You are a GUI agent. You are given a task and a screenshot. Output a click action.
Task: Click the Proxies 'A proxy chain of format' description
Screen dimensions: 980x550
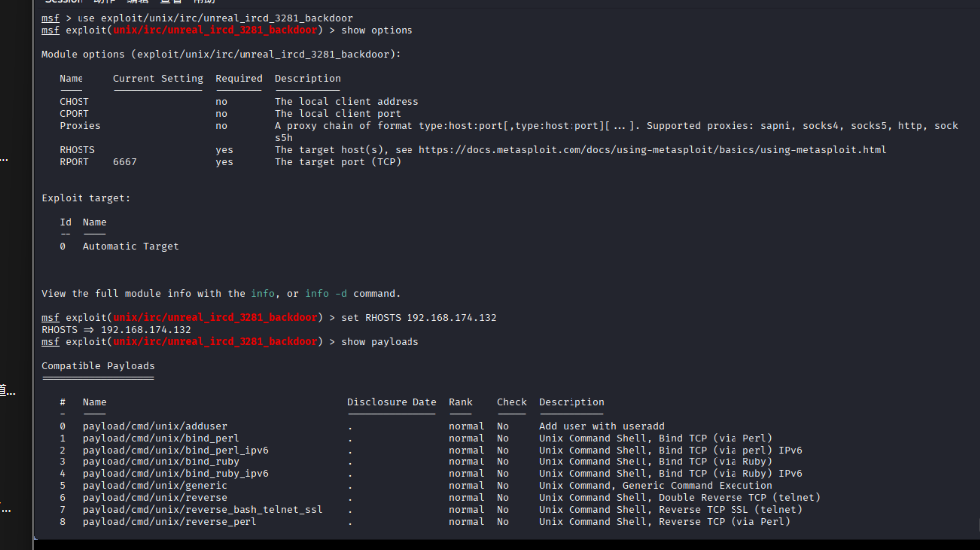pyautogui.click(x=617, y=125)
